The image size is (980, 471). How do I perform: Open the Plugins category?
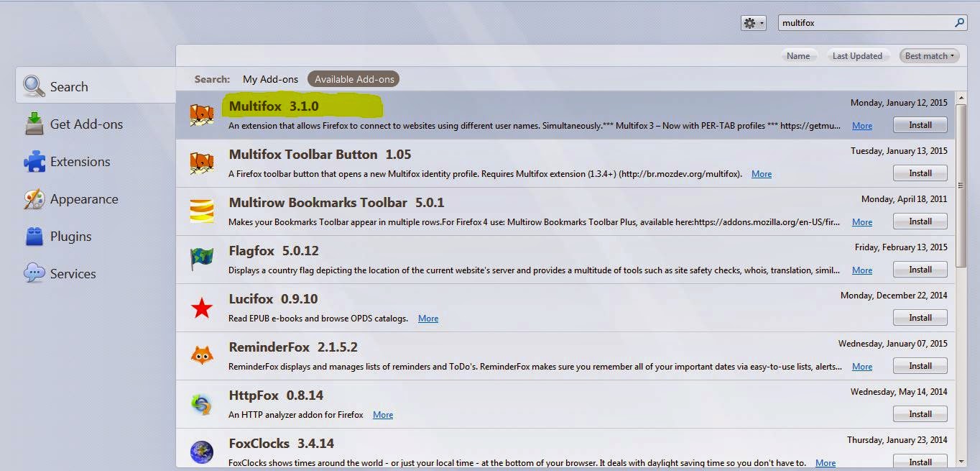pyautogui.click(x=96, y=236)
